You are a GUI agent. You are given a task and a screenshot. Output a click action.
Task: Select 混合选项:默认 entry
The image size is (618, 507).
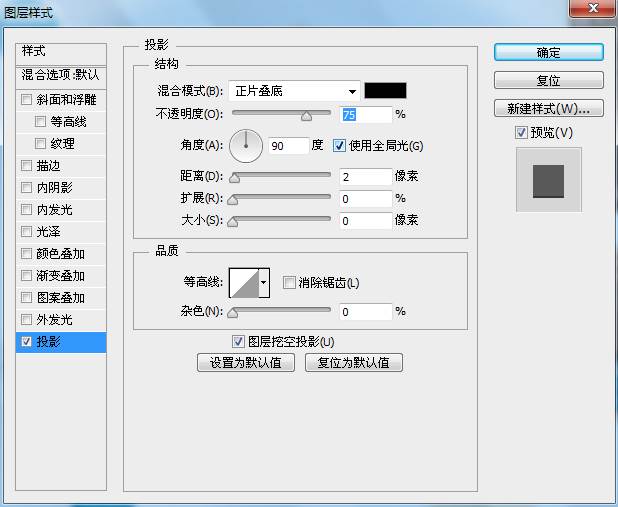pyautogui.click(x=61, y=78)
